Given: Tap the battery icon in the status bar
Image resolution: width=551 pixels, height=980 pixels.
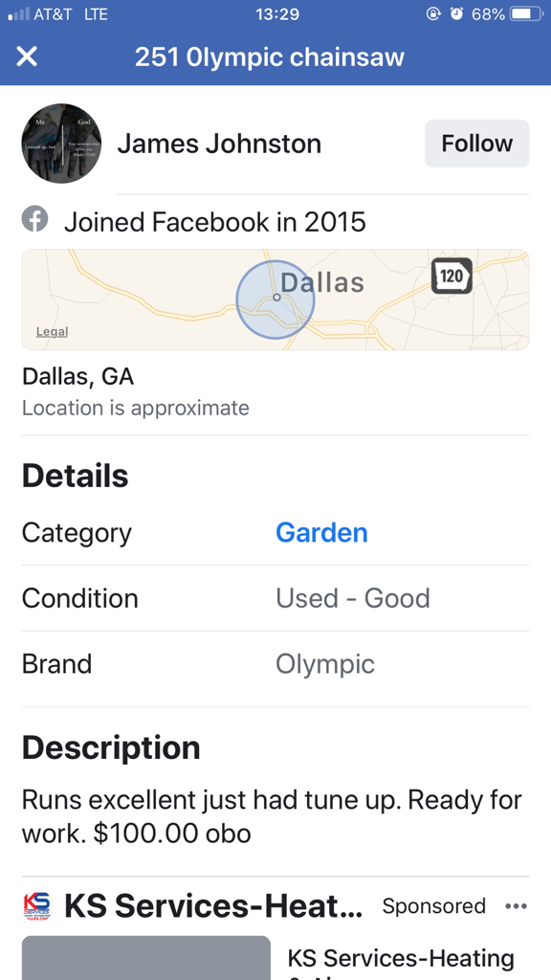Looking at the screenshot, I should 527,13.
